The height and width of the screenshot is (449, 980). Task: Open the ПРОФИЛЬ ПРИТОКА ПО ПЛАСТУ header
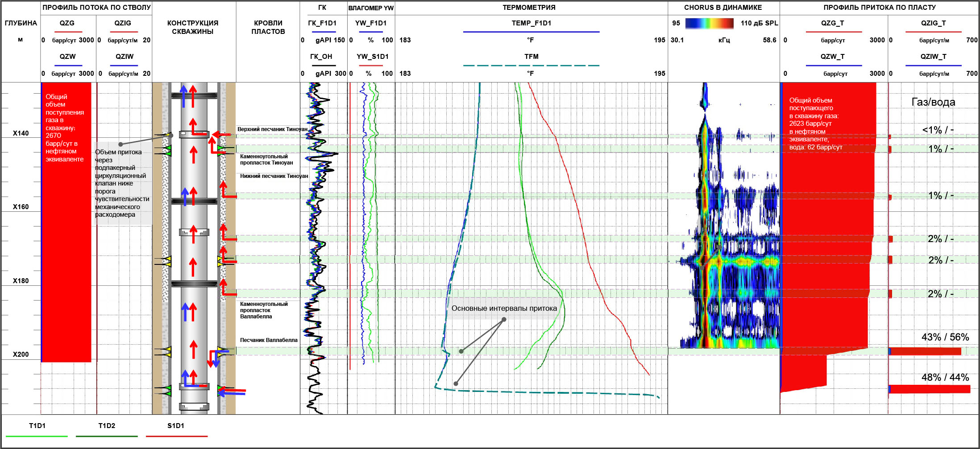coord(879,8)
